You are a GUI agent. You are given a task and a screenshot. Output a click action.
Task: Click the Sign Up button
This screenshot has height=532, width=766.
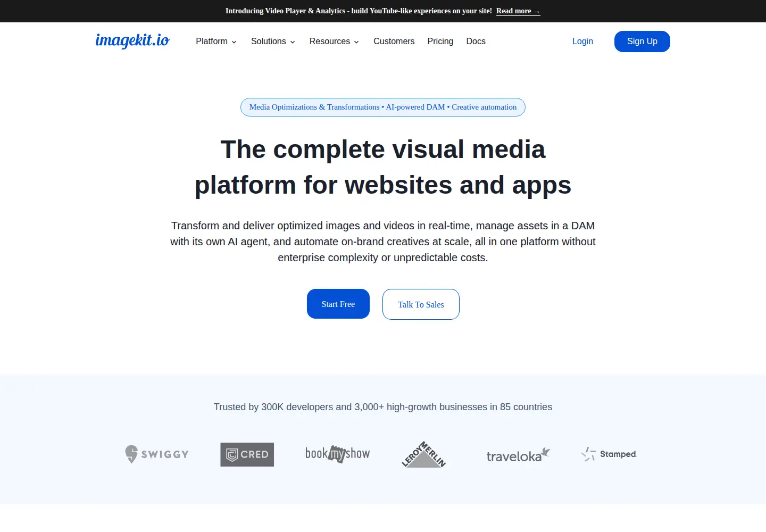(642, 41)
